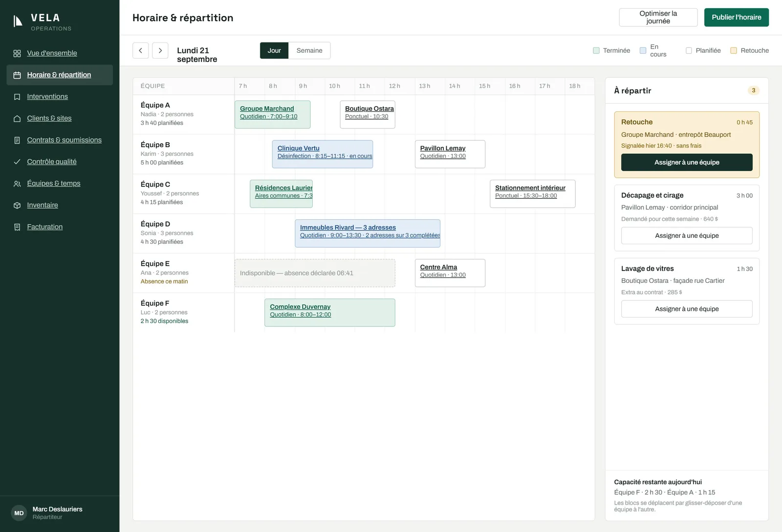
Task: Switch to the Semaine view
Action: 309,50
